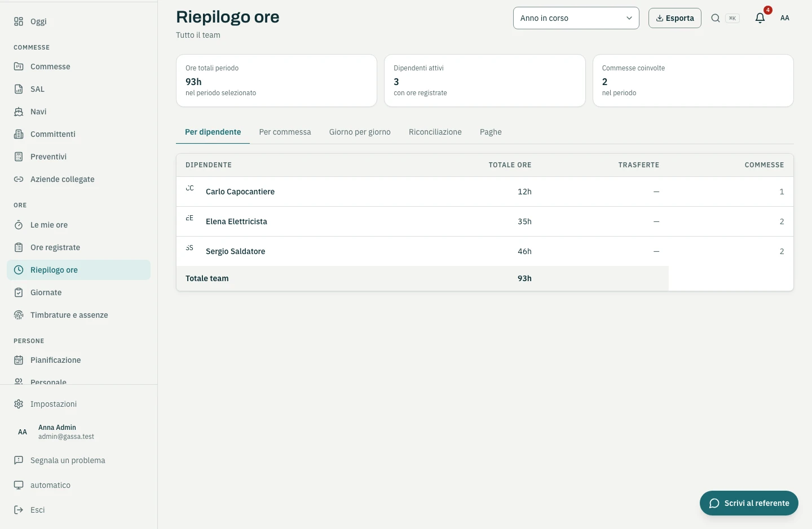
Task: Click the Preventivi calculator icon
Action: 19,157
